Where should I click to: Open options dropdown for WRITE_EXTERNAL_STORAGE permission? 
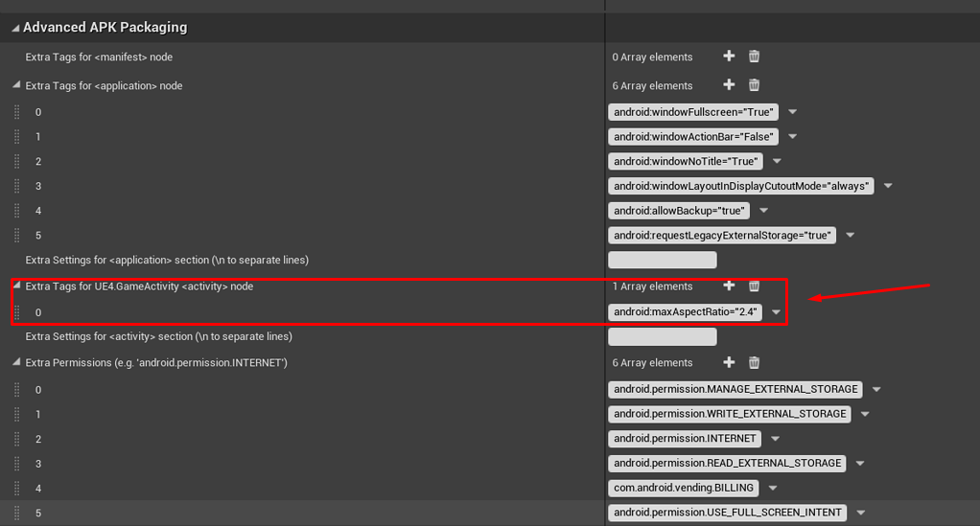point(865,414)
